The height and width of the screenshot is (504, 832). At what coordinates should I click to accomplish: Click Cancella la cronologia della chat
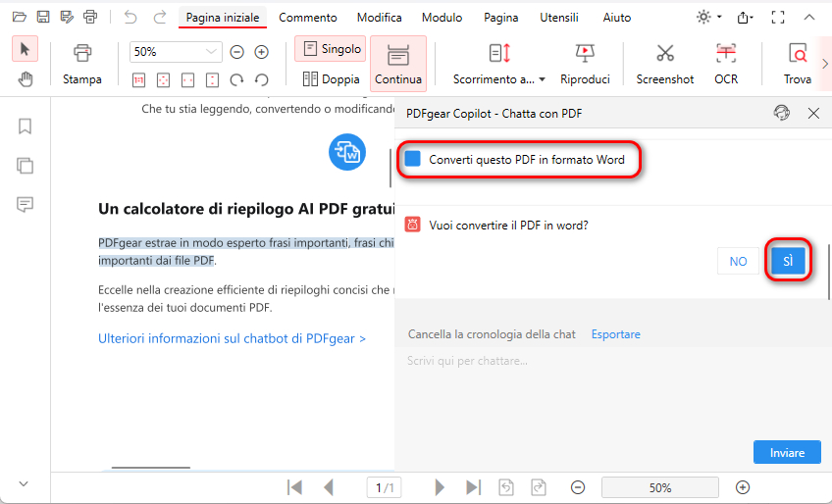(x=492, y=334)
